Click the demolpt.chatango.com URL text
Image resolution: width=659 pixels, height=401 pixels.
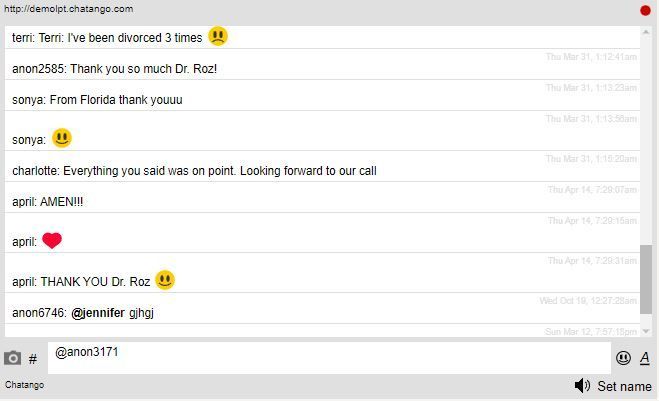pyautogui.click(x=69, y=9)
